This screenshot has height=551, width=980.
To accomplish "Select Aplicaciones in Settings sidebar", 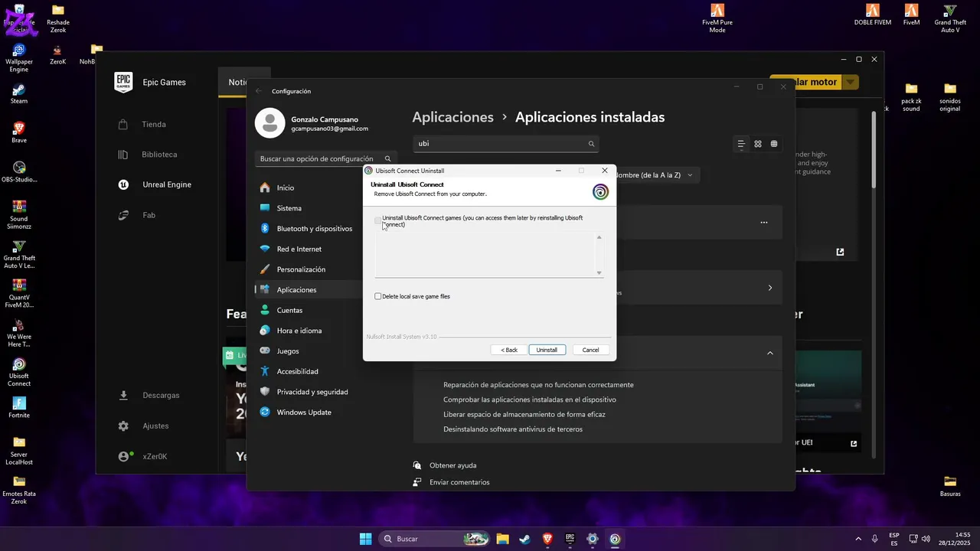I will (x=296, y=290).
